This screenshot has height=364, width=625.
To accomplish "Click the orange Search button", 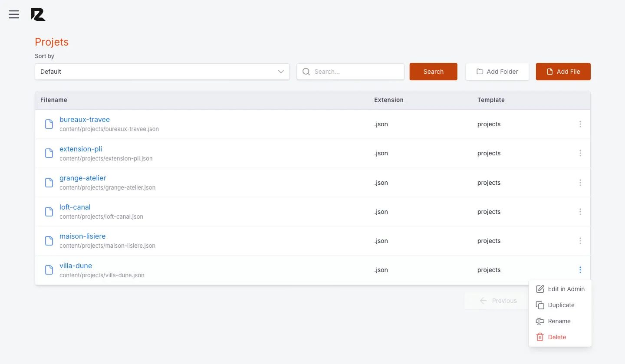I will (433, 72).
